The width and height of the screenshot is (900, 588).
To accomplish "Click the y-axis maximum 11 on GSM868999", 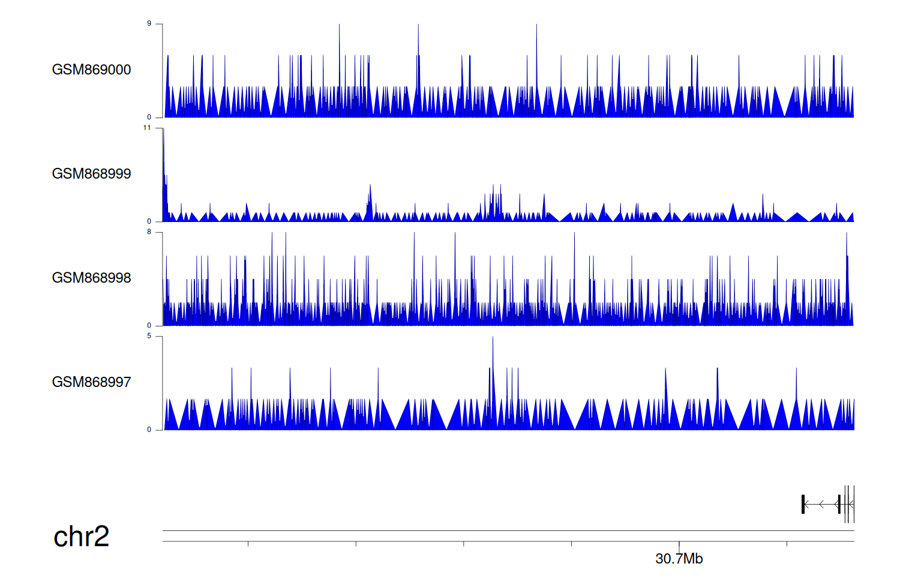I will tap(147, 128).
